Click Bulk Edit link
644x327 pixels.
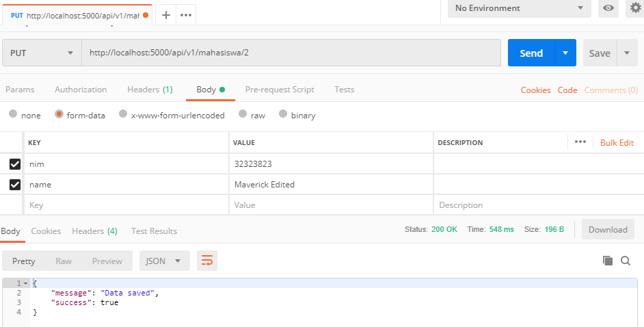617,142
